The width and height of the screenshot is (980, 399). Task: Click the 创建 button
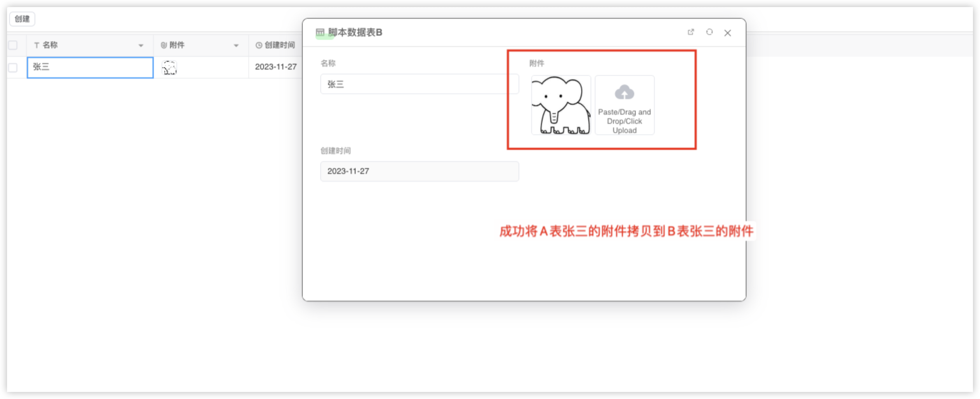pyautogui.click(x=22, y=19)
